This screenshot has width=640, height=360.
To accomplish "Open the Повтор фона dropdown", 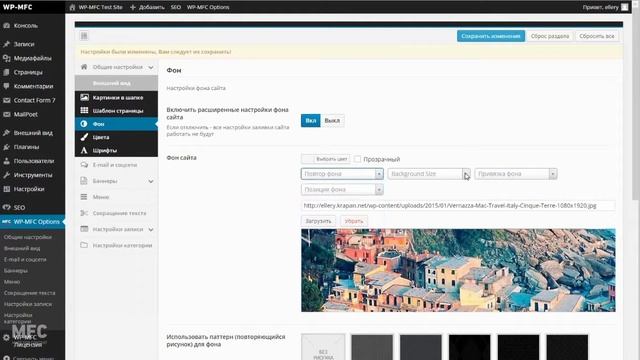I will pyautogui.click(x=342, y=174).
